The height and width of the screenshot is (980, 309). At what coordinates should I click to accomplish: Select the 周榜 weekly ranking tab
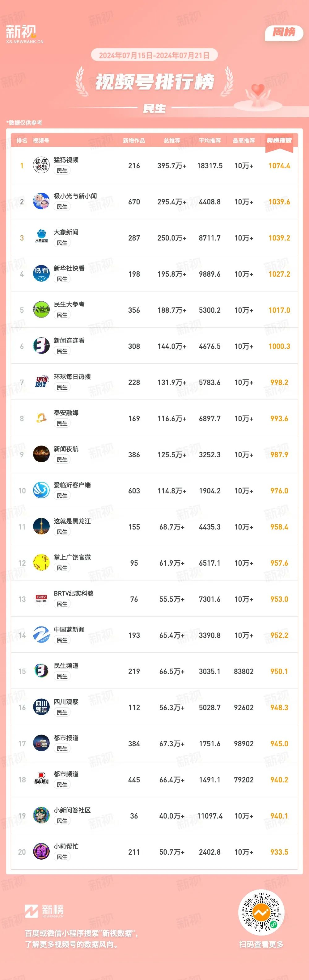(284, 33)
